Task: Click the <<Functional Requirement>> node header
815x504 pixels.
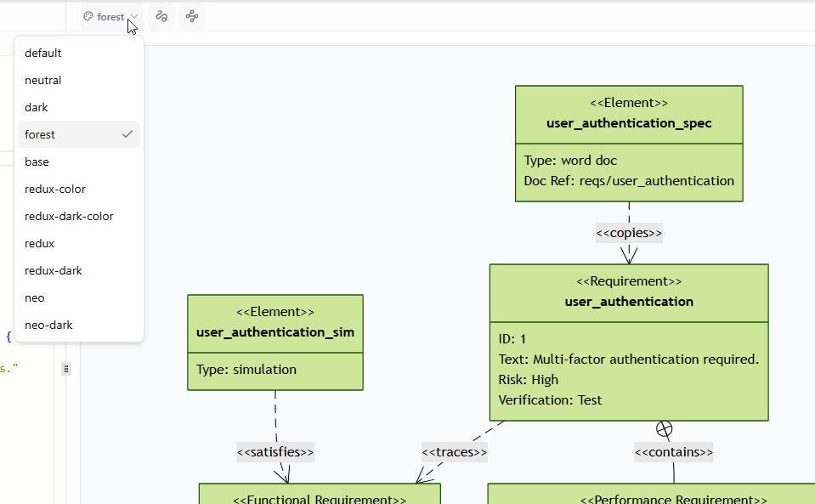Action: [320, 498]
